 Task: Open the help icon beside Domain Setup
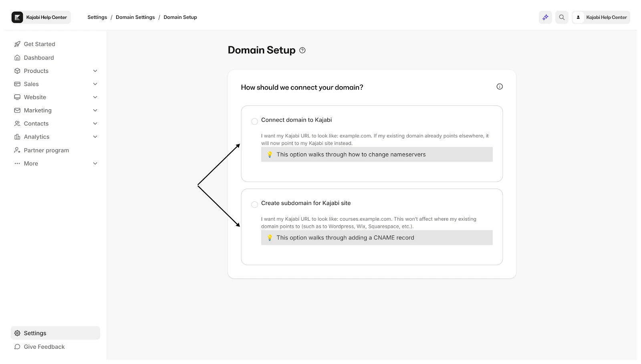tap(302, 50)
